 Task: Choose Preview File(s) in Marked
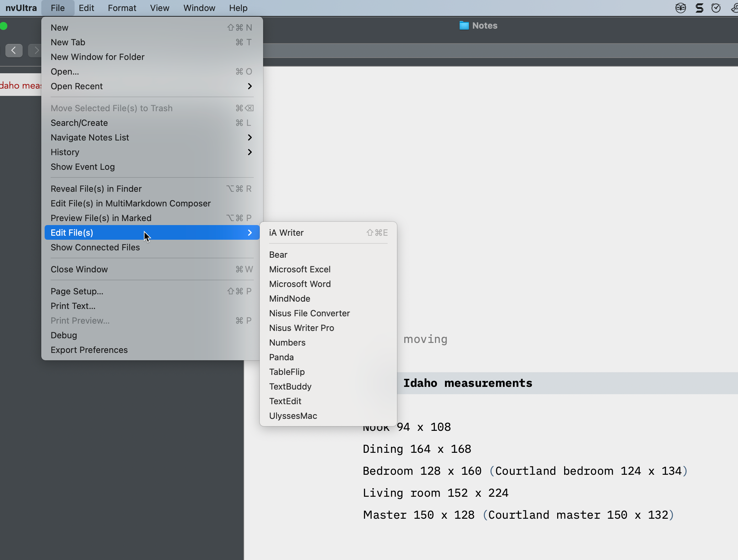[x=101, y=218]
